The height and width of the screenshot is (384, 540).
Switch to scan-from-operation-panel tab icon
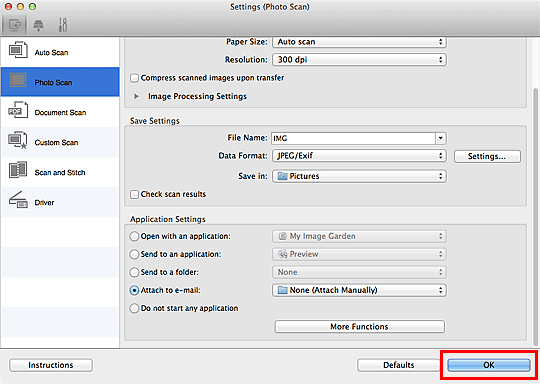38,25
